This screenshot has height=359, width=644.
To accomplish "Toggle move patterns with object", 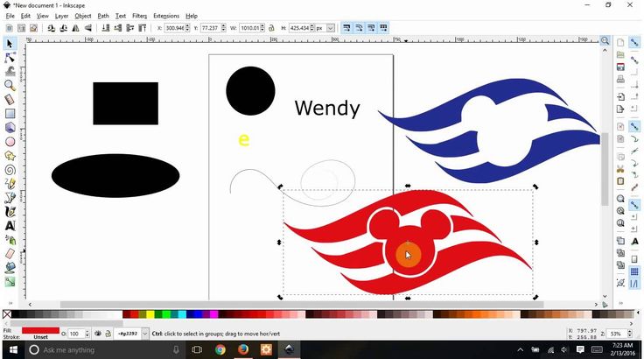I will click(383, 28).
